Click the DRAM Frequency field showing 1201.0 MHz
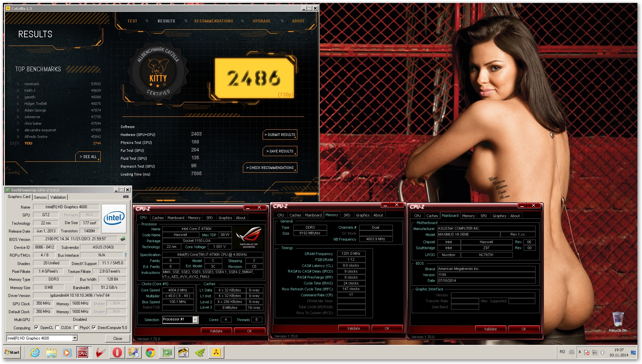The image size is (642, 364). [351, 254]
